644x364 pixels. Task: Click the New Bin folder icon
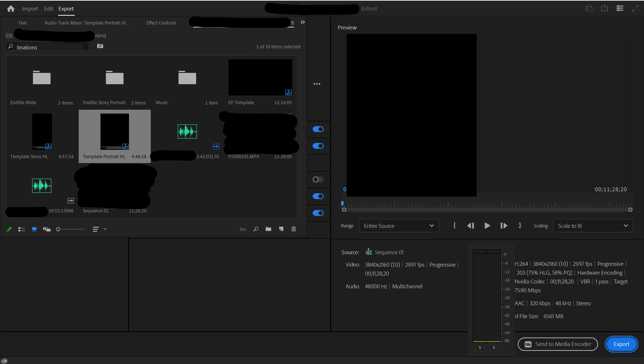coord(268,229)
